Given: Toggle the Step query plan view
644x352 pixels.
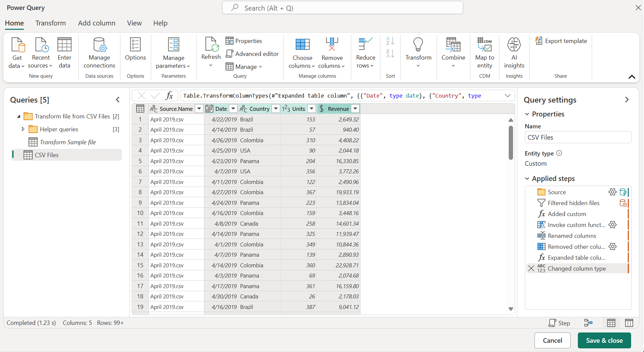Looking at the screenshot, I should (559, 323).
